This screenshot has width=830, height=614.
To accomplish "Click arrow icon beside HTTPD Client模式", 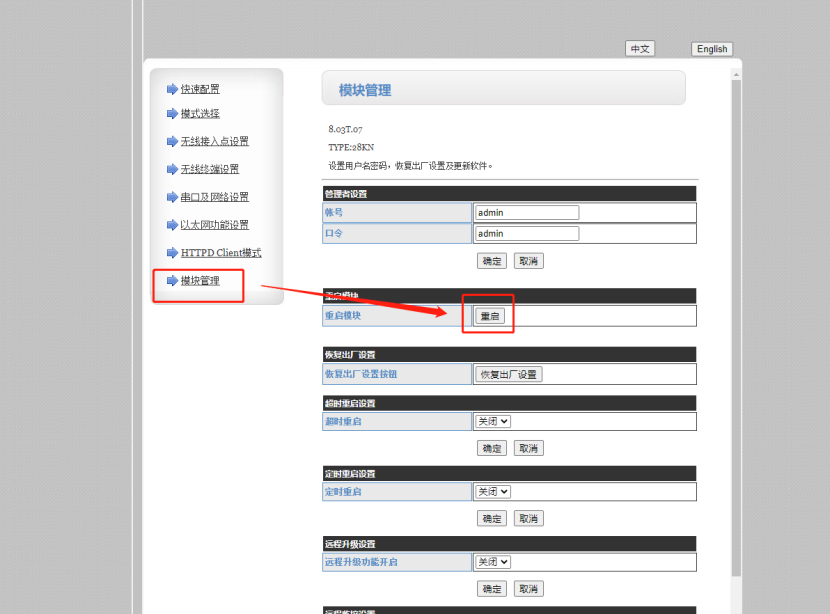I will click(172, 253).
